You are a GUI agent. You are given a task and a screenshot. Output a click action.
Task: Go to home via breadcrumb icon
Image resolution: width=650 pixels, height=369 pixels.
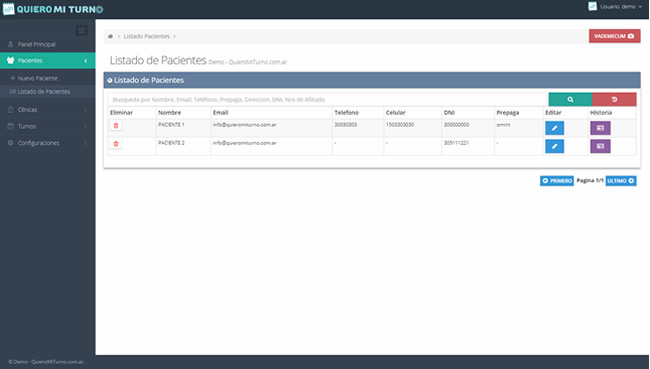tap(110, 36)
